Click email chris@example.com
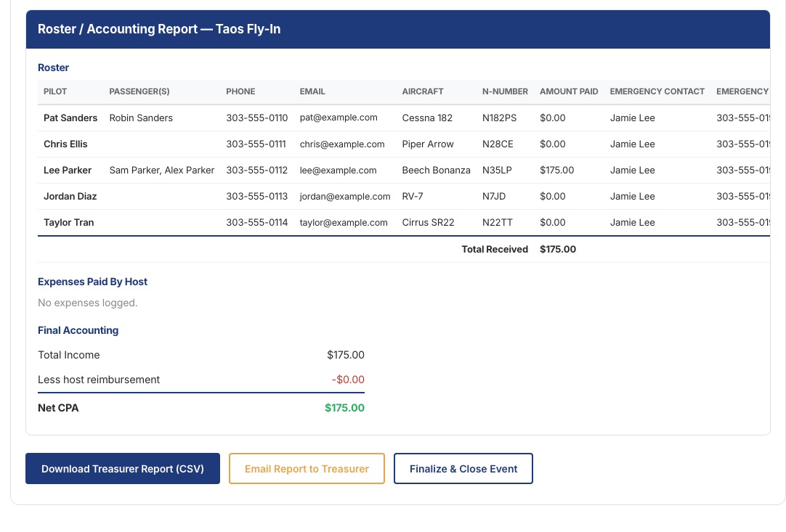786x532 pixels. pos(342,144)
